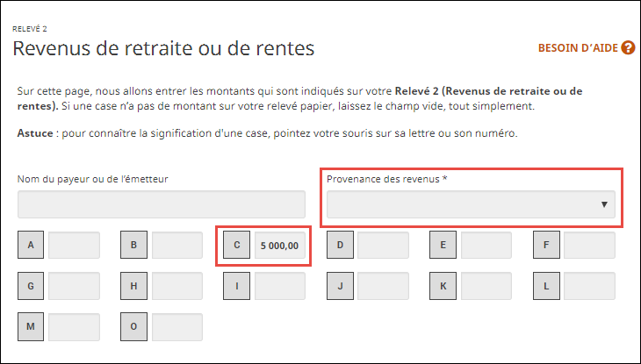Click the letter F box label

click(x=546, y=246)
